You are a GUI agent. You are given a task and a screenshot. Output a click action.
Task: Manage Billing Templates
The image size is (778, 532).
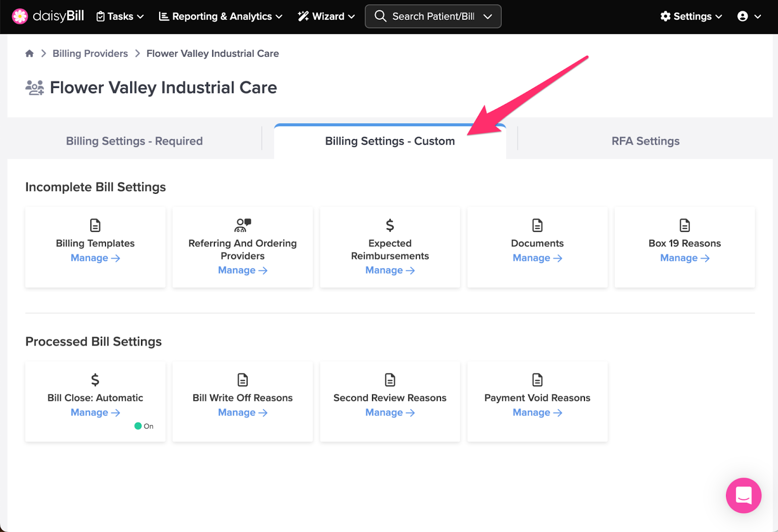pyautogui.click(x=95, y=258)
